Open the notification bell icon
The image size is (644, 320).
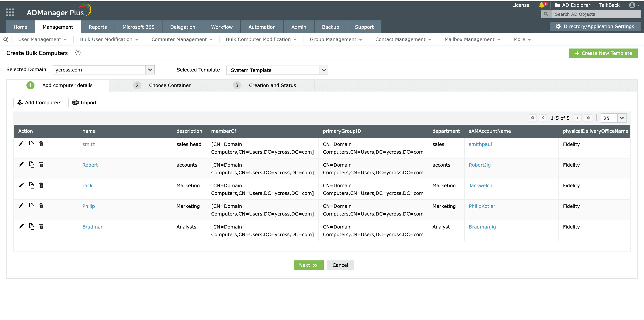click(542, 5)
